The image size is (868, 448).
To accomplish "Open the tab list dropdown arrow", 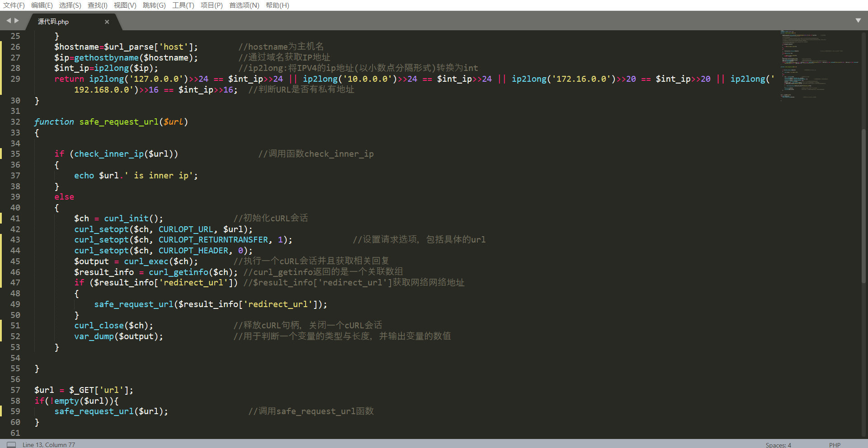I will click(858, 20).
